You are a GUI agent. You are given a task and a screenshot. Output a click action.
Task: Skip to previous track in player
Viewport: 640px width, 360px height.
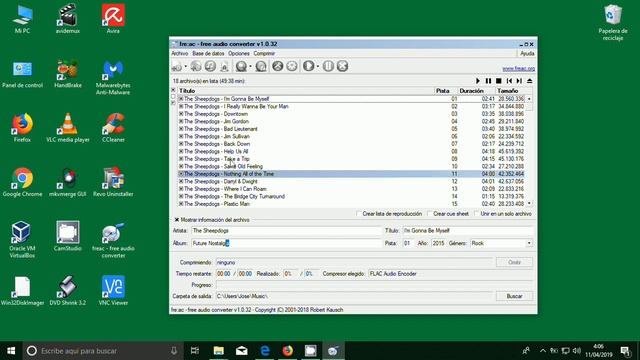[x=509, y=81]
